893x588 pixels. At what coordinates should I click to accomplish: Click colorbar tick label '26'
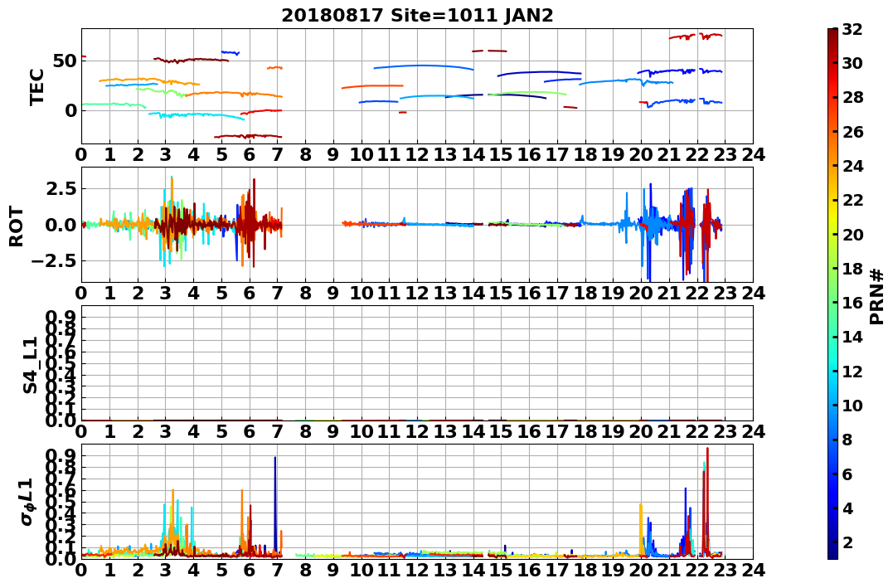click(852, 132)
